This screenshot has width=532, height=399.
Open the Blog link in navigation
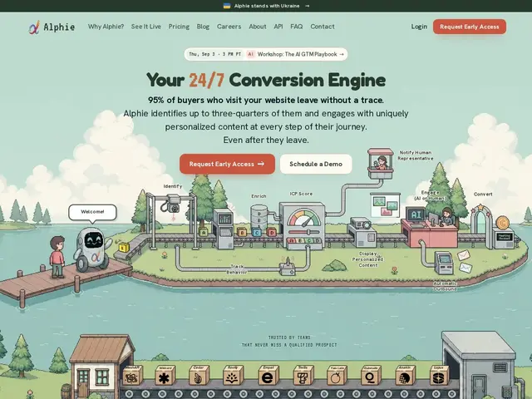203,27
